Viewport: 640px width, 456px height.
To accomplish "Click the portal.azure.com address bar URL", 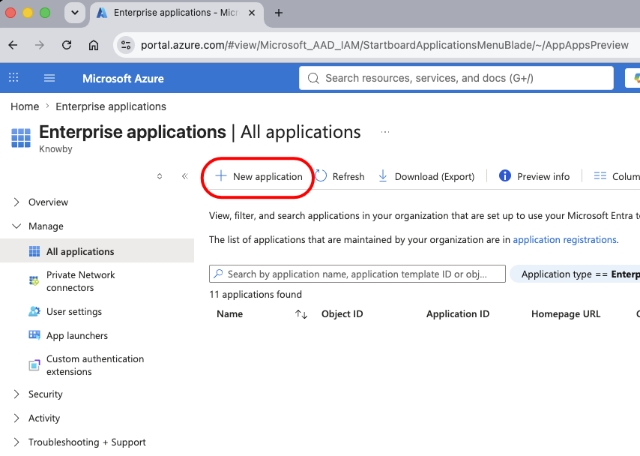I will 384,45.
